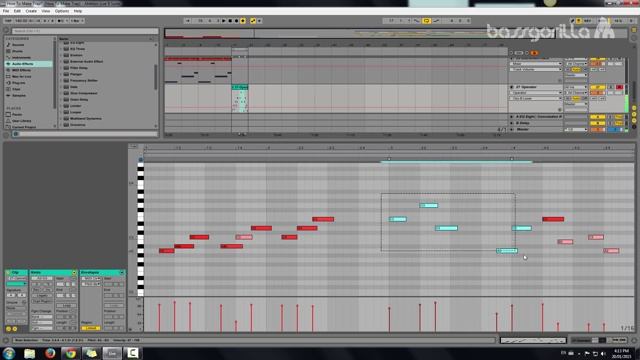Open Google Chrome from the taskbar
The image size is (640, 360).
[71, 353]
